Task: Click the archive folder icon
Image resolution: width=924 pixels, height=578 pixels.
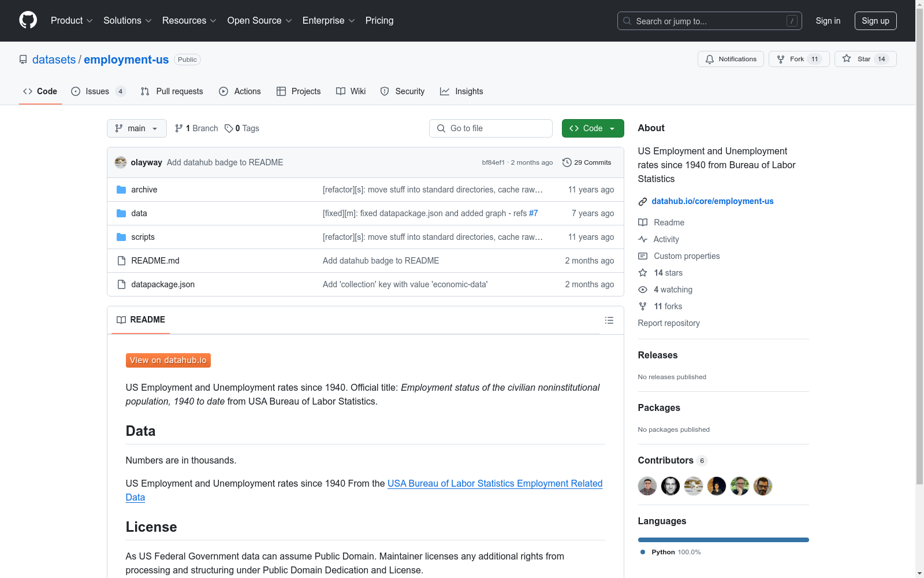Action: pyautogui.click(x=121, y=190)
